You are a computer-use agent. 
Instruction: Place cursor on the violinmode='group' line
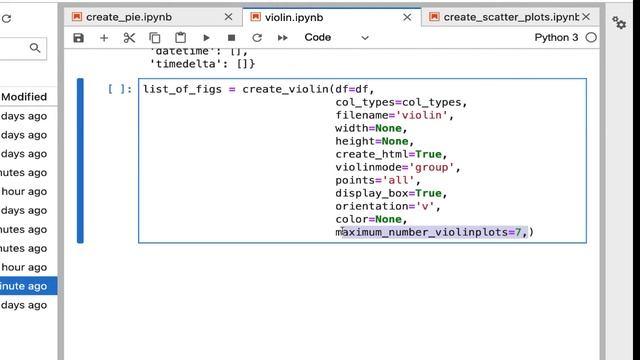click(398, 167)
